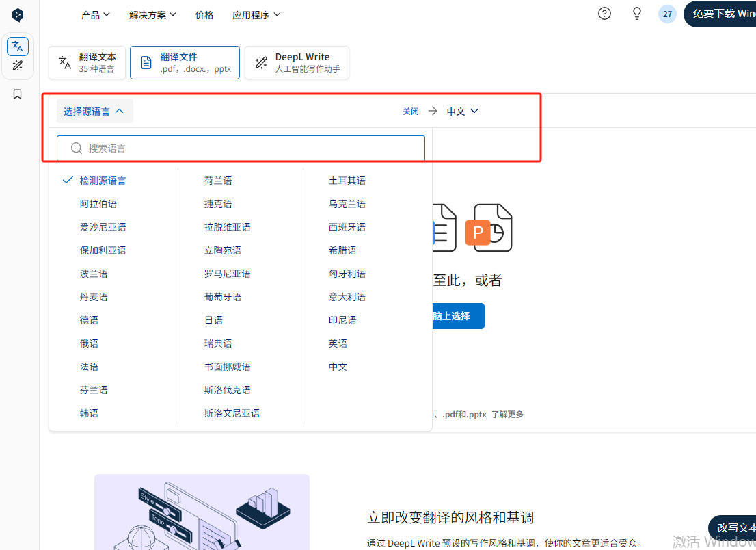This screenshot has width=756, height=550.
Task: Click the DeepL logo icon
Action: 18,15
